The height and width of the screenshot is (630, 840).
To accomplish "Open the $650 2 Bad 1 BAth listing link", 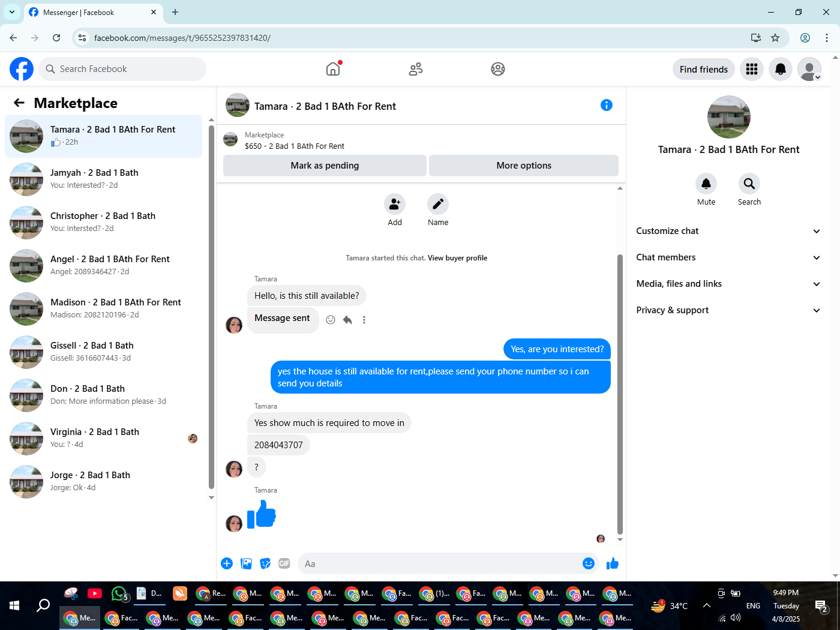I will 295,146.
